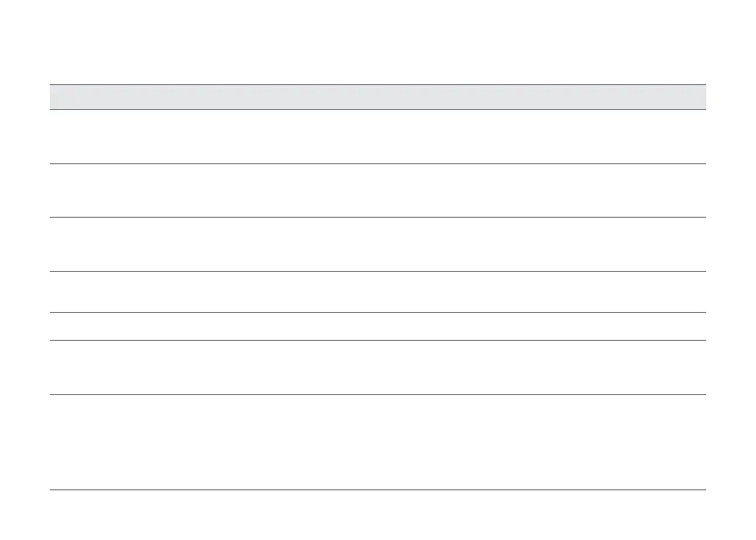This screenshot has height=540, width=756.
Task: Click the divider under the third row
Action: tap(378, 271)
